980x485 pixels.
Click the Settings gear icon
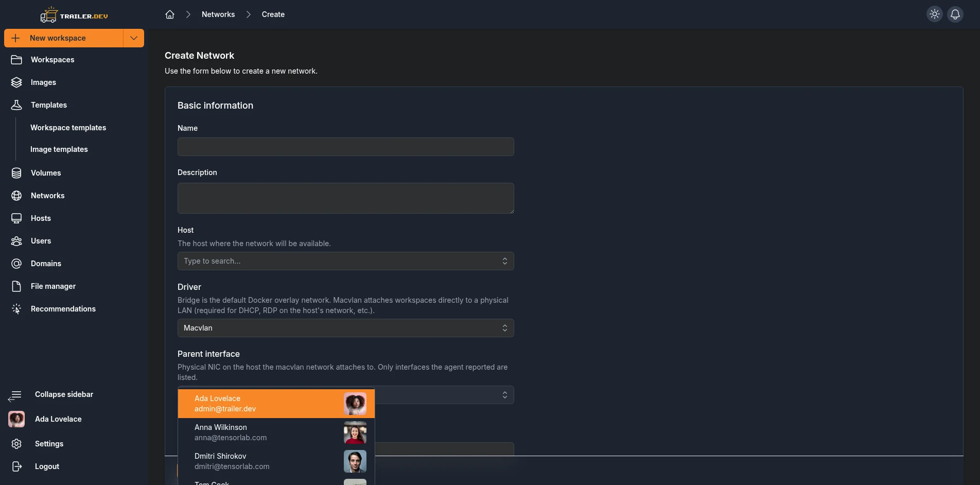point(16,444)
